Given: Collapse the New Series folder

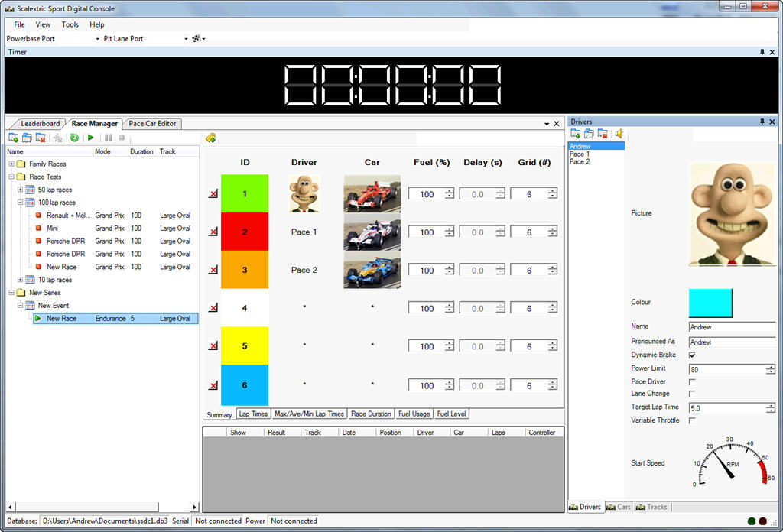Looking at the screenshot, I should [x=11, y=293].
